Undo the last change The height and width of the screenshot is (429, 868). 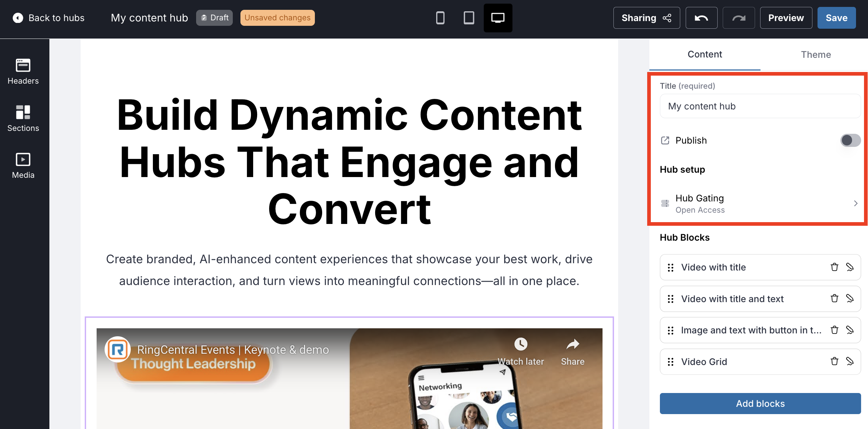click(701, 18)
